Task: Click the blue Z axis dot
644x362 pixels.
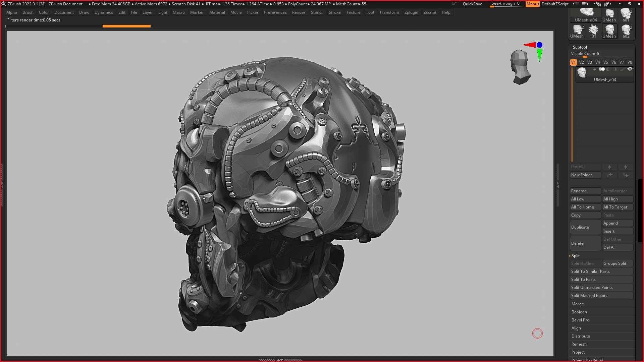Action: pyautogui.click(x=539, y=45)
